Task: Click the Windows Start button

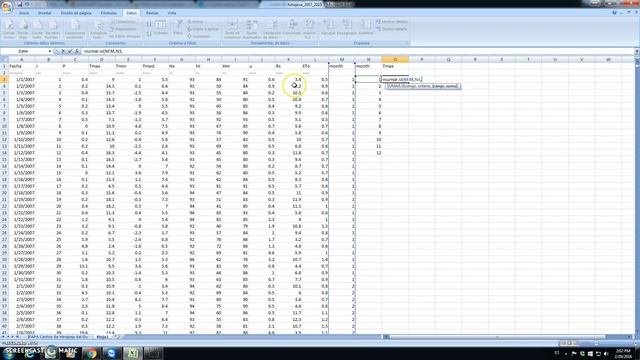Action: click(9, 353)
